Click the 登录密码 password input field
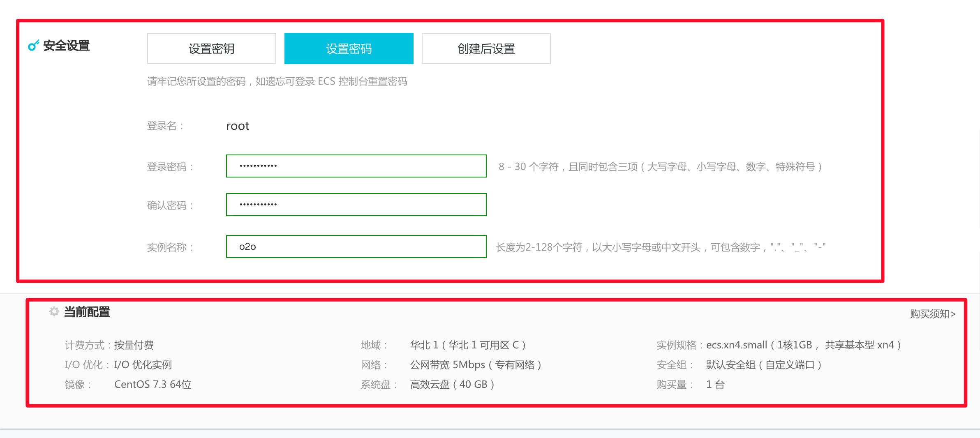980x438 pixels. 356,166
